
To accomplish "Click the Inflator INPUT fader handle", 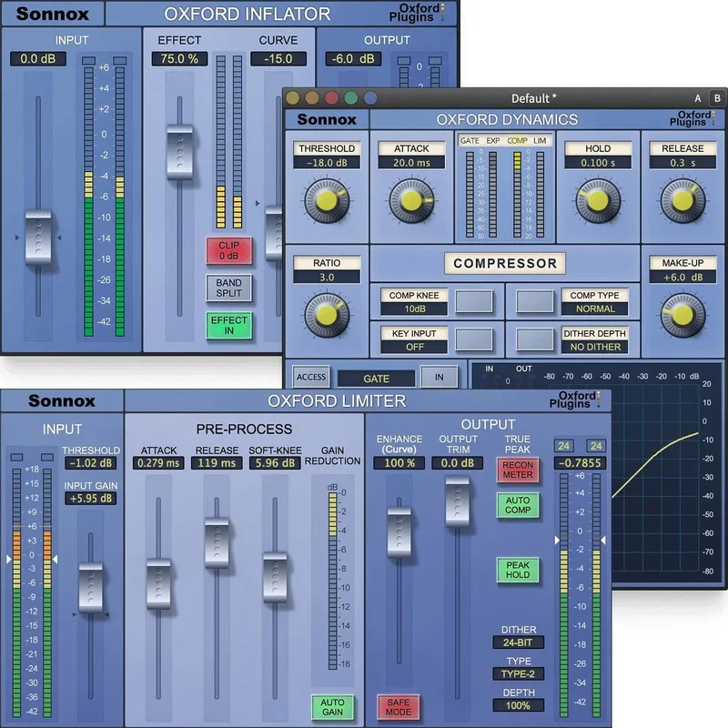I will coord(38,238).
